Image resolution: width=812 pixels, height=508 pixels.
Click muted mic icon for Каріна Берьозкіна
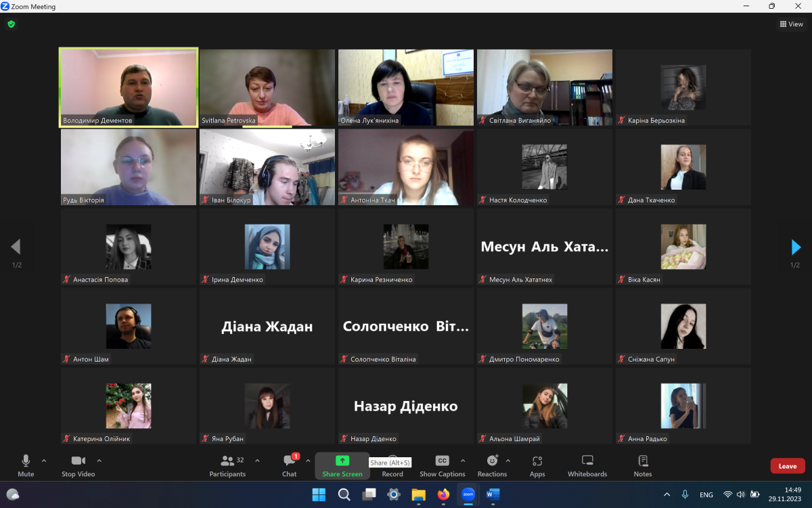(622, 121)
